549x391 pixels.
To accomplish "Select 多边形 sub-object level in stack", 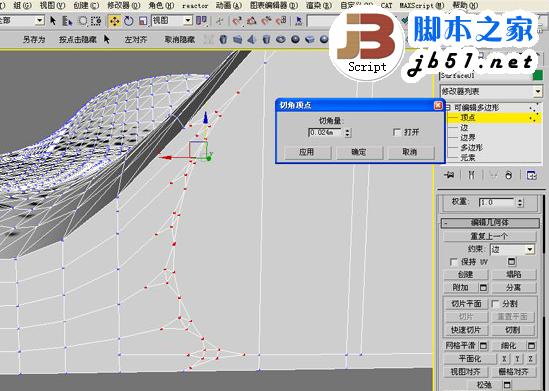I will coord(471,148).
